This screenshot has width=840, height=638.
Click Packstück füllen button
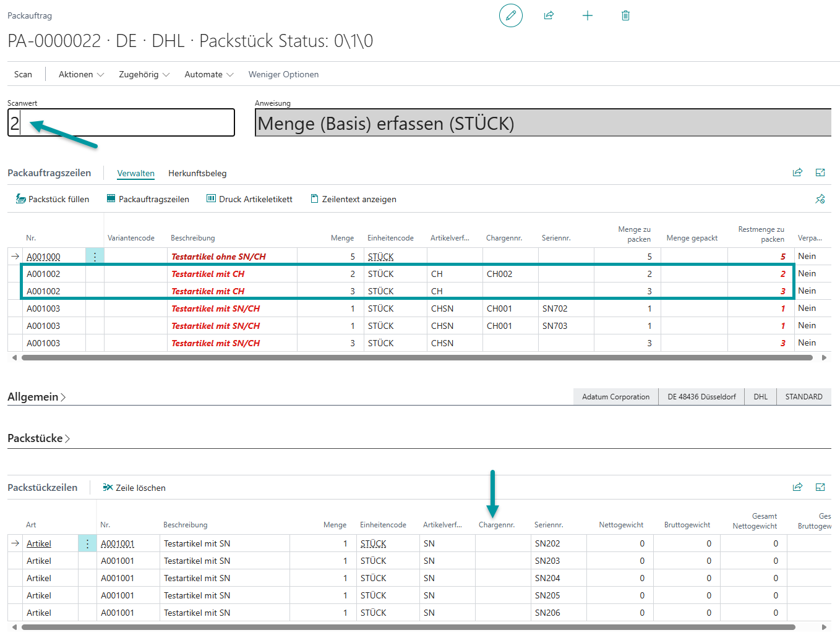pos(53,199)
